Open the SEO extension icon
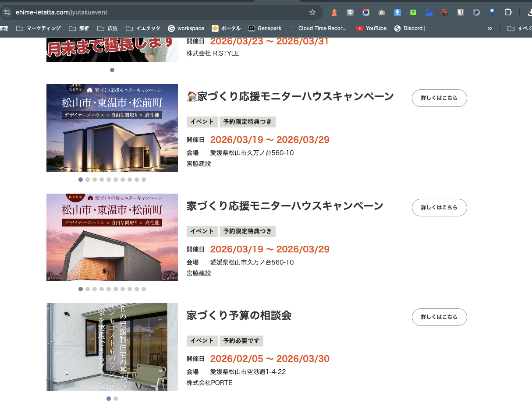The width and height of the screenshot is (532, 410). click(445, 12)
